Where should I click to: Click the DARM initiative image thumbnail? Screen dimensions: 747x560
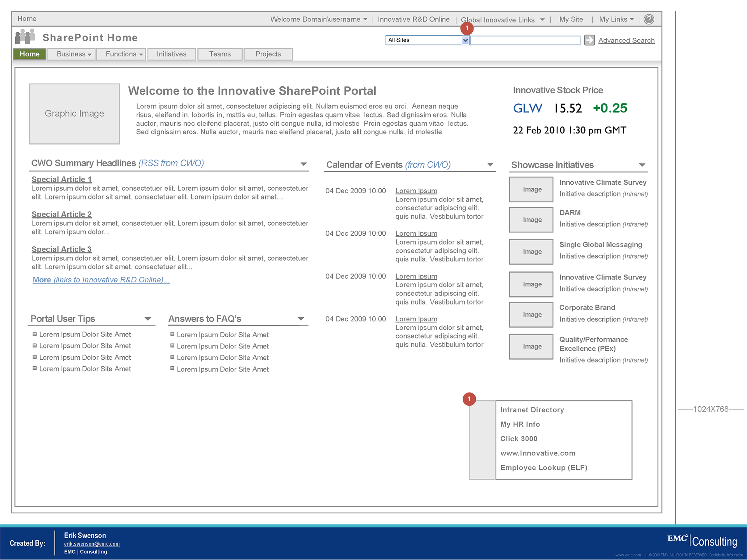tap(531, 220)
